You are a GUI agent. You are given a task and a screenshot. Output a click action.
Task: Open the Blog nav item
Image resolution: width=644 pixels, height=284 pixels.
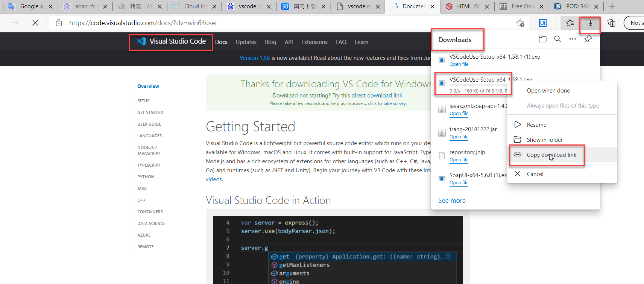(270, 42)
